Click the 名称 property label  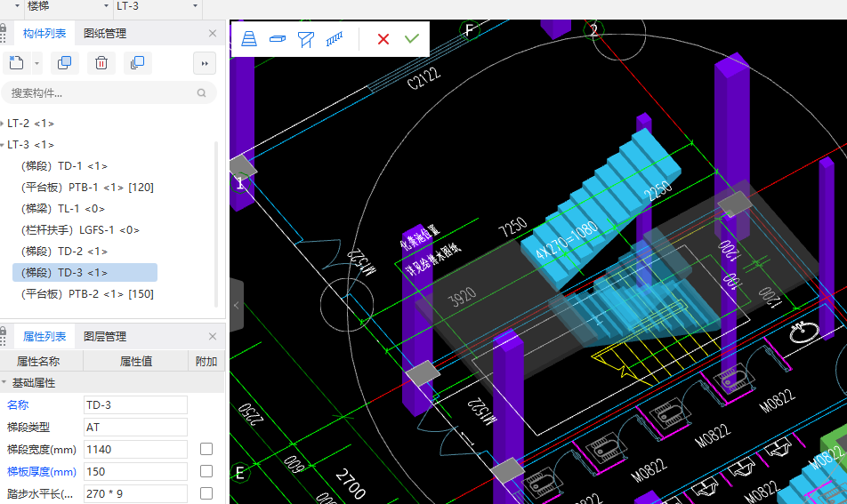pos(18,404)
